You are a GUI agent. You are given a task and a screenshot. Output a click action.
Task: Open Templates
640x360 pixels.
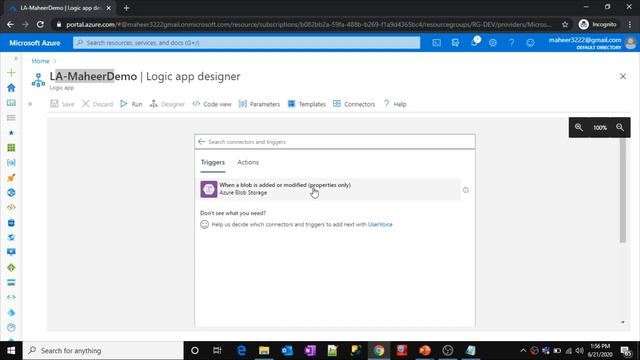[307, 104]
